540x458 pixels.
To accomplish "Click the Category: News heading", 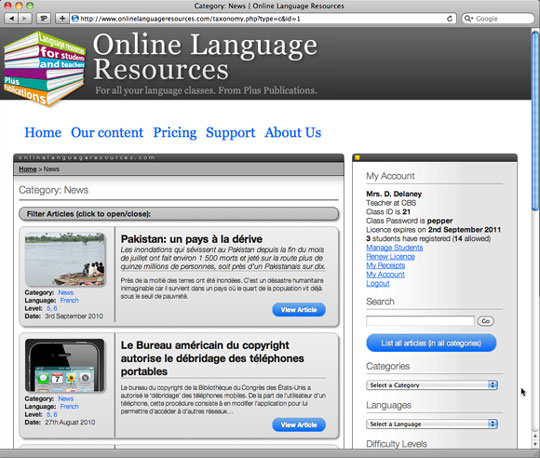I will click(53, 190).
